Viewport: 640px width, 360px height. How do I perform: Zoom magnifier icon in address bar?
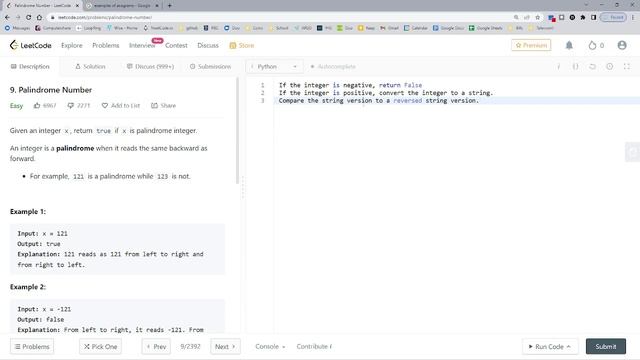point(516,18)
